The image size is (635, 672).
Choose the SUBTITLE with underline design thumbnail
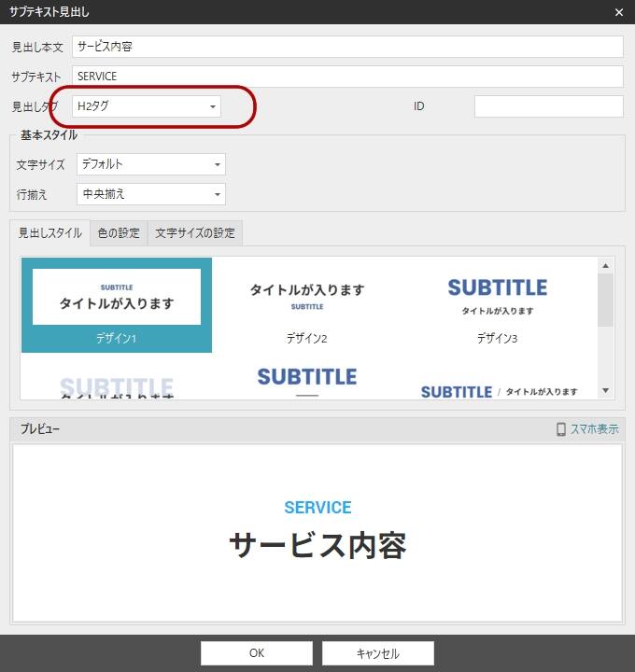(306, 381)
